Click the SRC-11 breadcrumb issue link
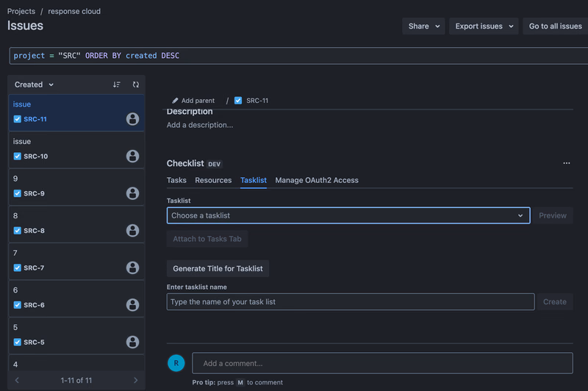This screenshot has width=588, height=391. pos(257,101)
